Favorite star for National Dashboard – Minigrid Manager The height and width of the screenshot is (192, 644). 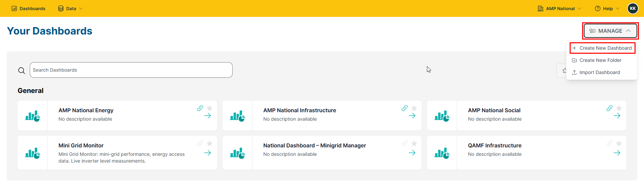point(414,143)
